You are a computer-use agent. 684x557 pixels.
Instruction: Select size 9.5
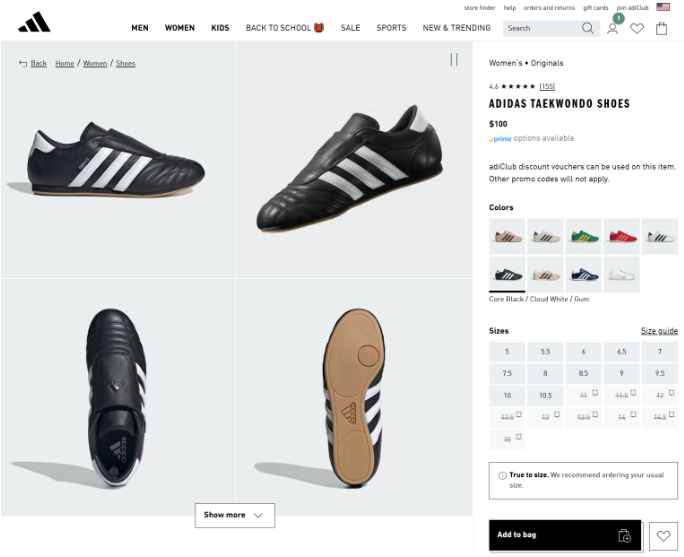(660, 373)
